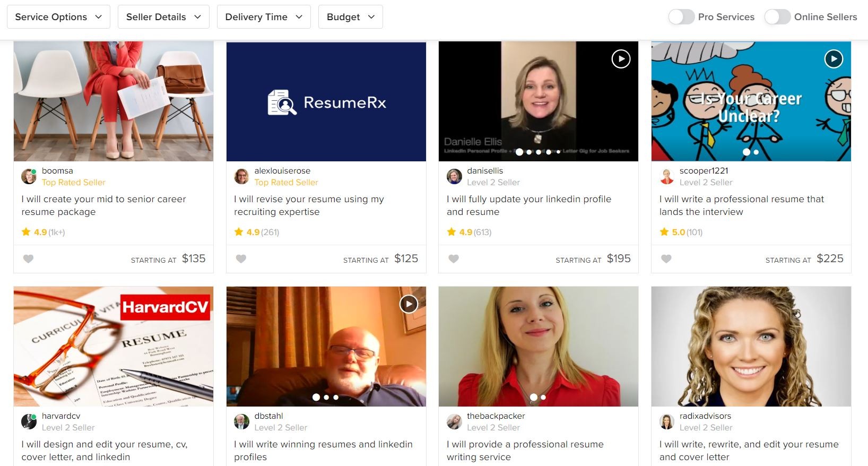Heart the scooper1221 resume gig
Image resolution: width=868 pixels, height=466 pixels.
tap(666, 259)
